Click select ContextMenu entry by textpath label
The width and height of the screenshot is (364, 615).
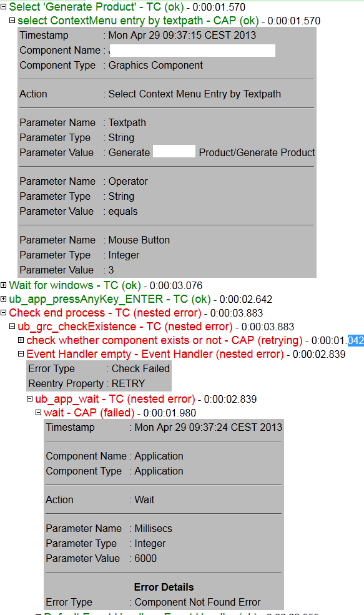[138, 21]
